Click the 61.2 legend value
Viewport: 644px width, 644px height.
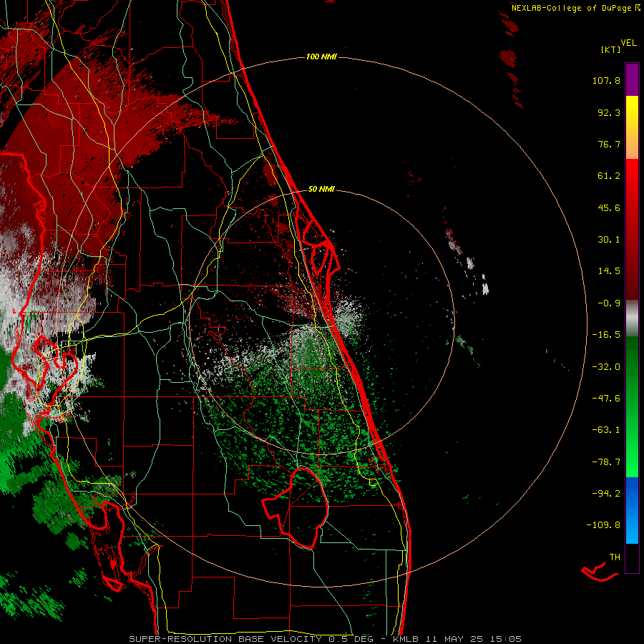[x=609, y=176]
